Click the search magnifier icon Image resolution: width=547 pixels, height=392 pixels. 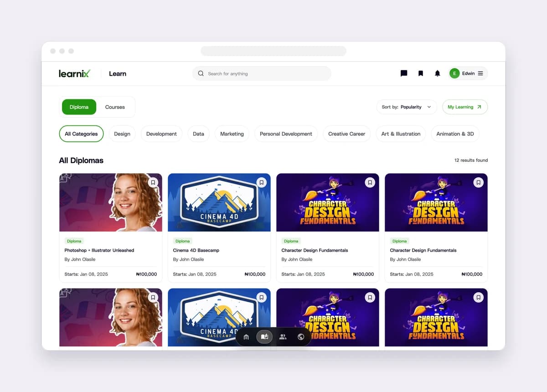[201, 73]
